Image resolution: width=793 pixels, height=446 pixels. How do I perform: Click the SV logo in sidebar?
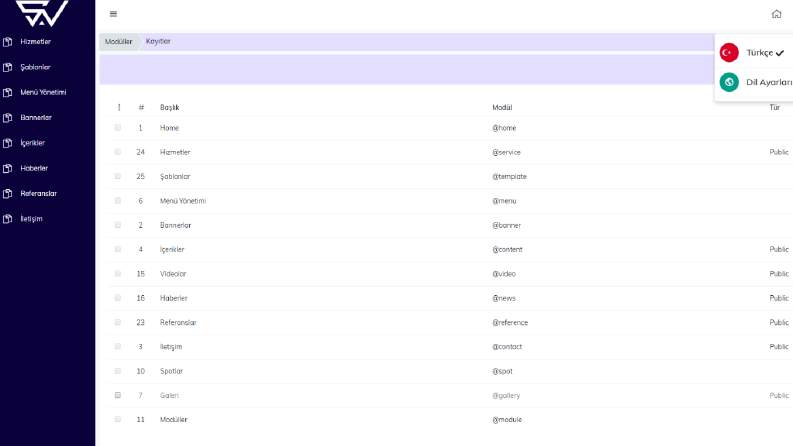(x=41, y=13)
